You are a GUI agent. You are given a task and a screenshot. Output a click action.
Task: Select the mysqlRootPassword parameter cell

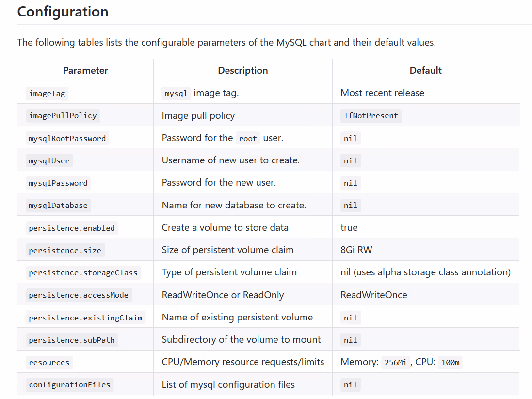point(67,139)
